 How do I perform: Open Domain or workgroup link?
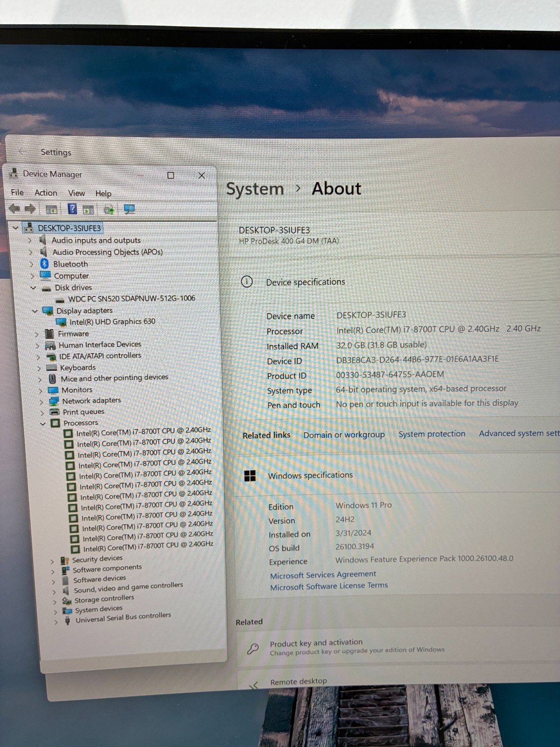[344, 435]
